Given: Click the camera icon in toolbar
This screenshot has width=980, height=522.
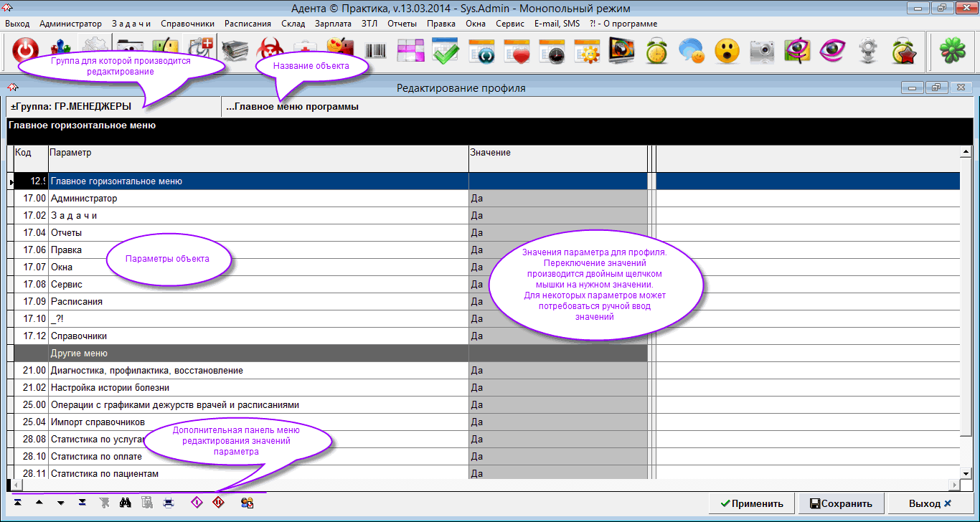Looking at the screenshot, I should point(762,50).
